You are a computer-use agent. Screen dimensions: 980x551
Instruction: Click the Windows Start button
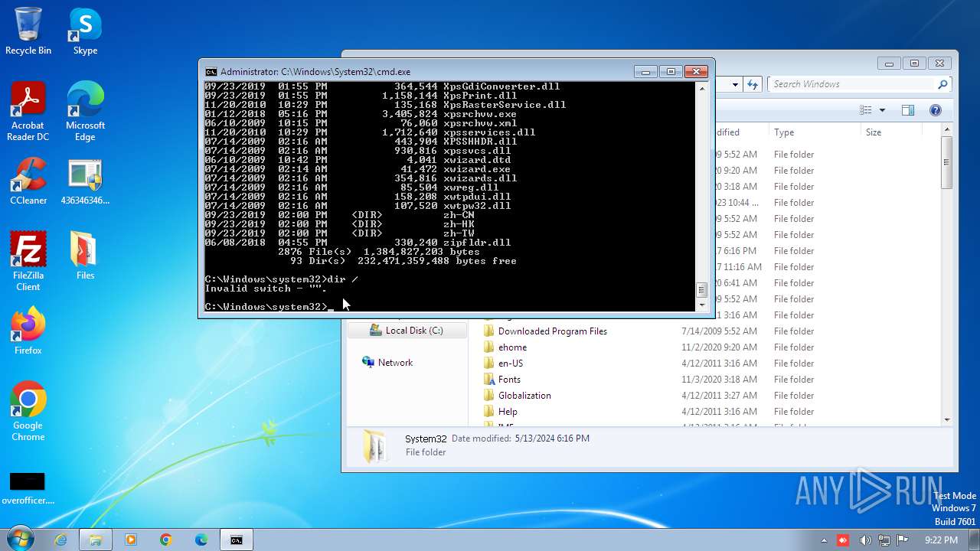pos(21,540)
